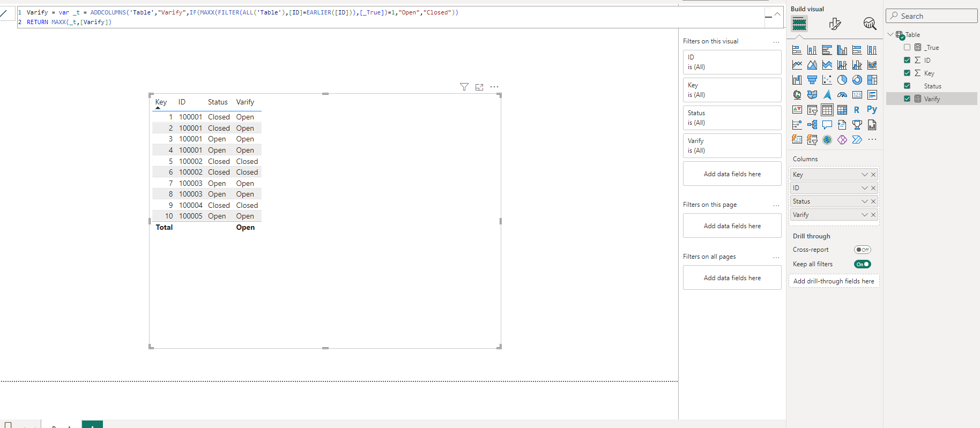
Task: Switch visual to matrix
Action: [x=842, y=110]
